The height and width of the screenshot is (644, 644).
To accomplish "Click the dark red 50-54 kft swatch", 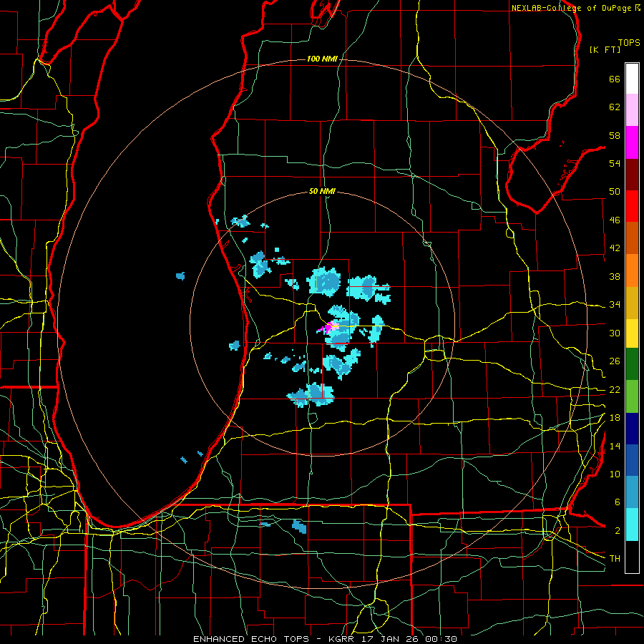I will [632, 174].
